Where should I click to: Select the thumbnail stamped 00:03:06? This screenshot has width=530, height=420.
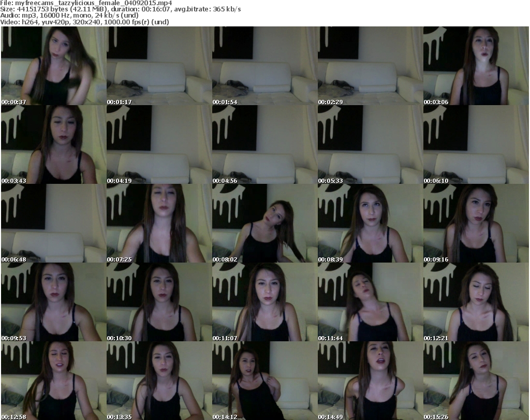476,66
